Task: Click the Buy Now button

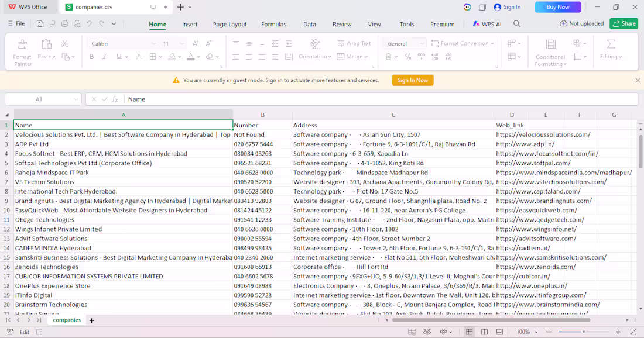Action: click(x=558, y=7)
